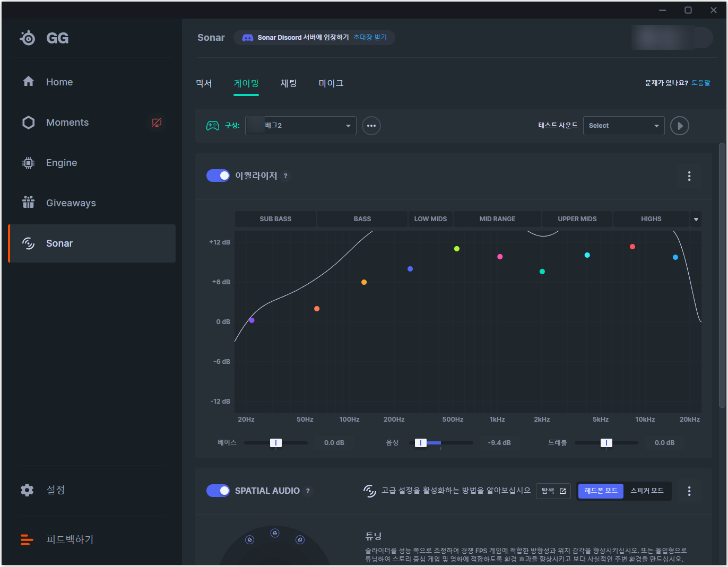This screenshot has width=728, height=567.
Task: Click the SteelSeries GG logo icon
Action: [28, 38]
